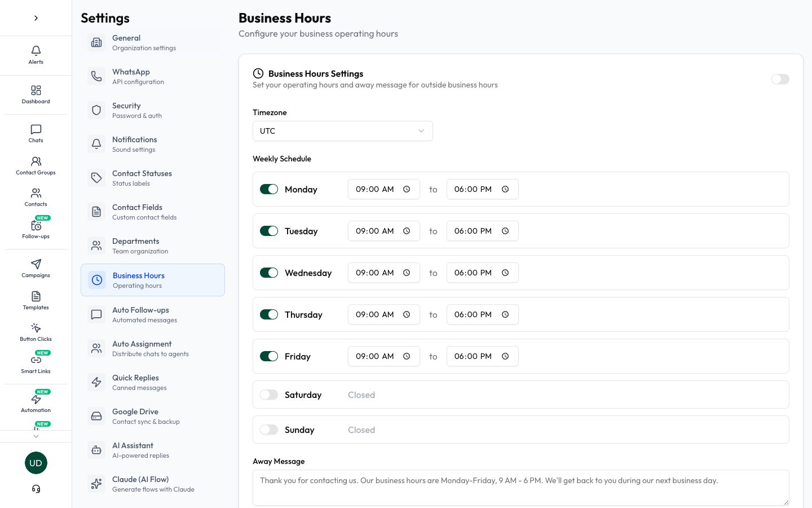Image resolution: width=812 pixels, height=508 pixels.
Task: Expand the collapsed left navigation chevron
Action: click(x=36, y=18)
